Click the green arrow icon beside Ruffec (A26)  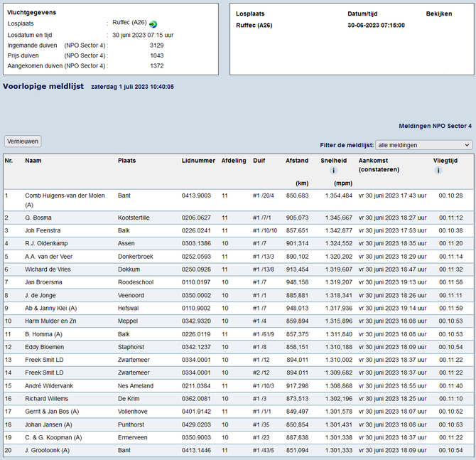(153, 23)
